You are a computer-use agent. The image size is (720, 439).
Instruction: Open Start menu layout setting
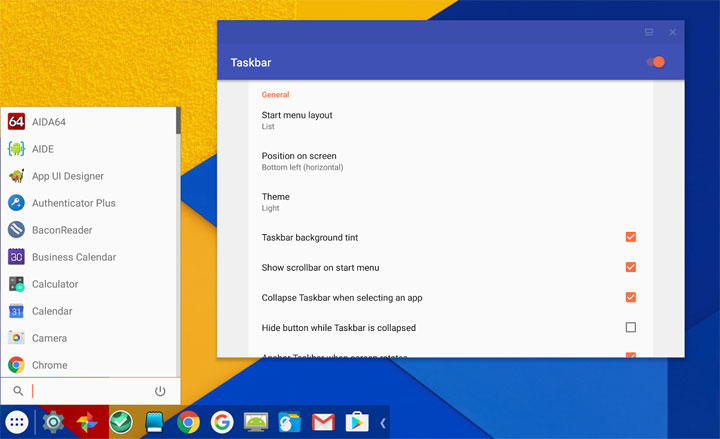[x=450, y=120]
